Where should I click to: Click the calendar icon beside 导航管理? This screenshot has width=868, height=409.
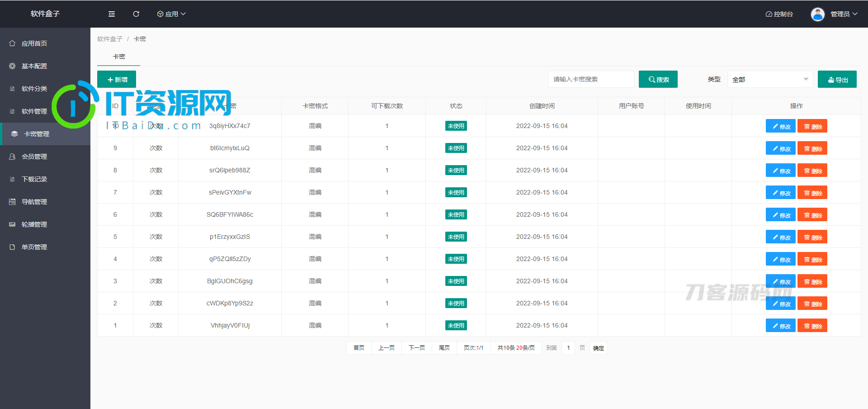(x=12, y=202)
